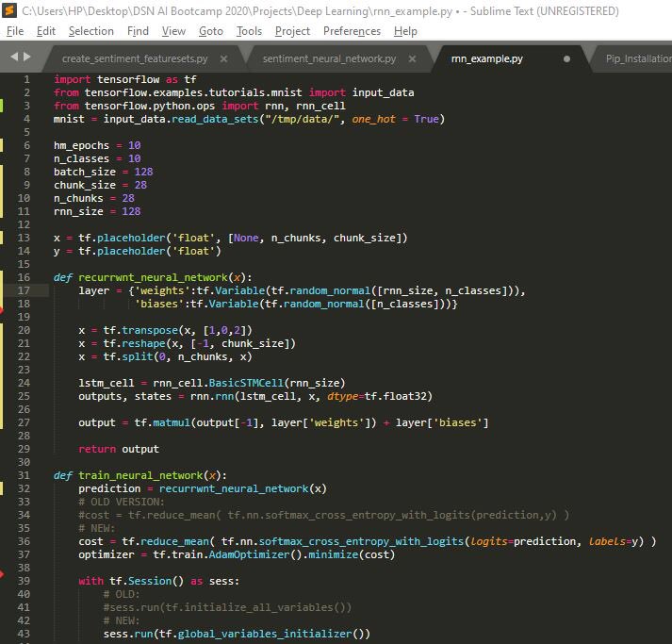672x644 pixels.
Task: Click 'input_data' at end of line 2
Action: [x=384, y=92]
